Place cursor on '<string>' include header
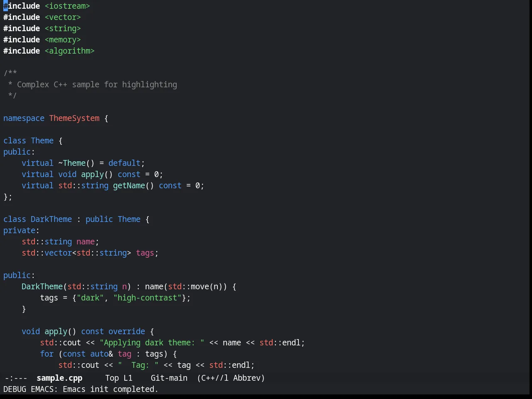 click(x=63, y=28)
